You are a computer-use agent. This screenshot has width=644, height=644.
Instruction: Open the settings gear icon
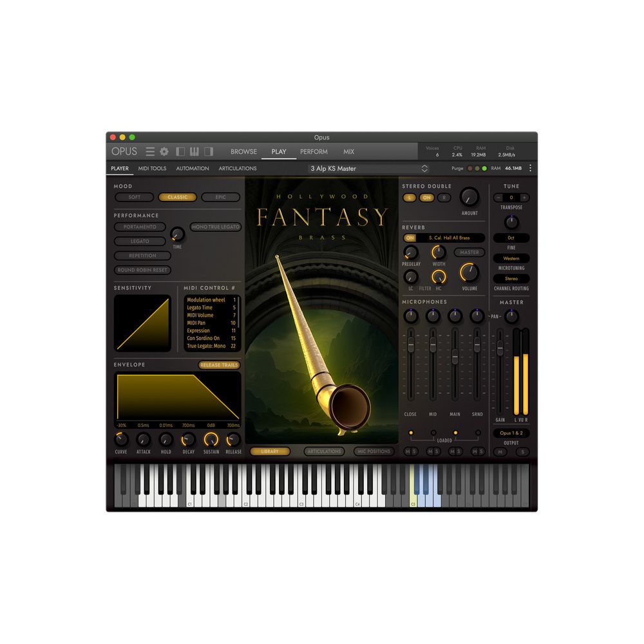point(164,151)
